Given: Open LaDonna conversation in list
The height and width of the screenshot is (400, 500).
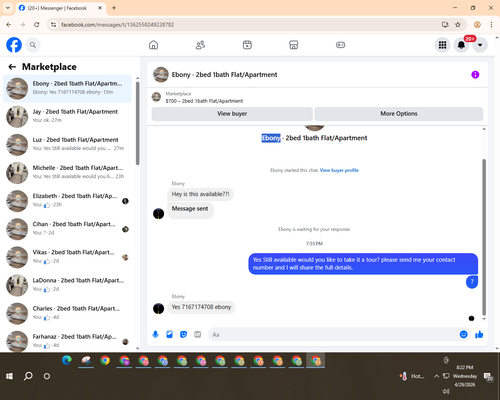Looking at the screenshot, I should [x=67, y=285].
